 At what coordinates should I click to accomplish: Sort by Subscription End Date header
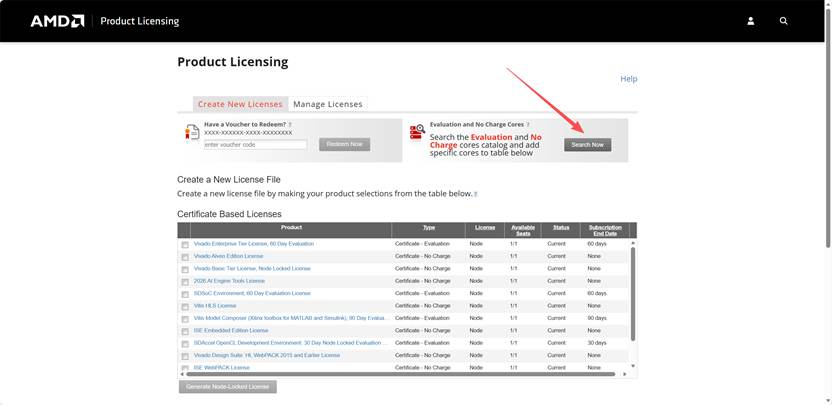(604, 230)
